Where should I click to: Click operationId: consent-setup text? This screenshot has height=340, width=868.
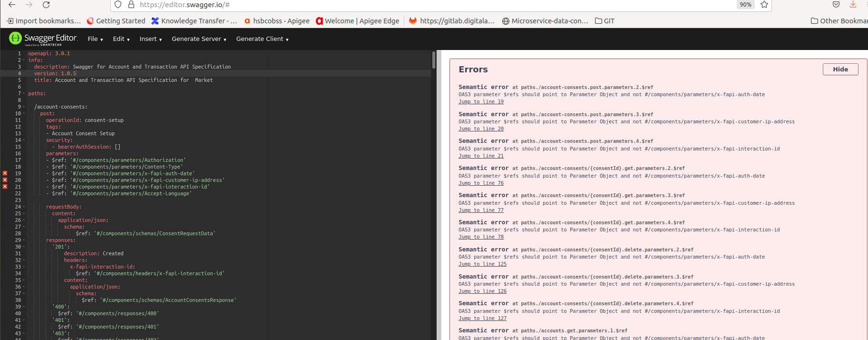(x=85, y=120)
